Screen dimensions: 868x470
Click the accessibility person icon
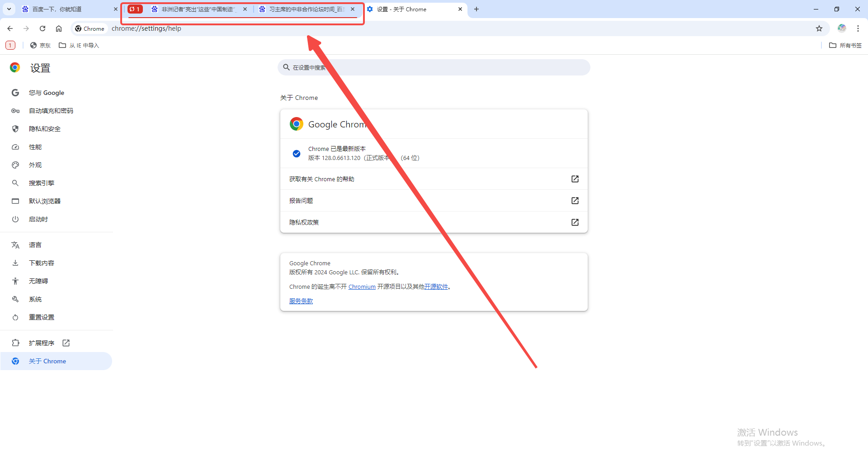click(15, 281)
